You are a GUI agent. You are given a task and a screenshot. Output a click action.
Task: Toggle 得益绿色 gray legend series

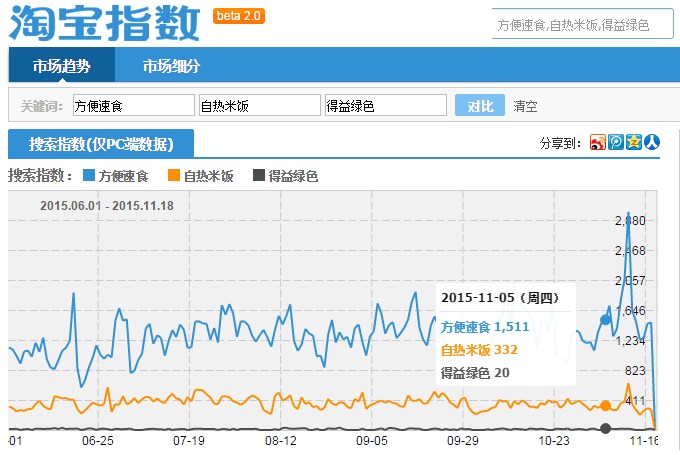285,176
